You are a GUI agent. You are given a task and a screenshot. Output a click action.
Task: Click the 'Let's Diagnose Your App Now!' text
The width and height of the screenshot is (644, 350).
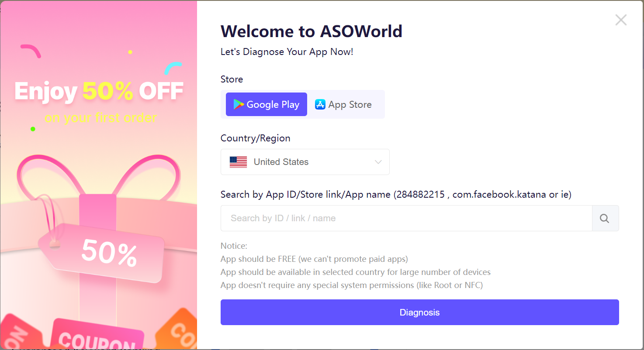coord(287,52)
